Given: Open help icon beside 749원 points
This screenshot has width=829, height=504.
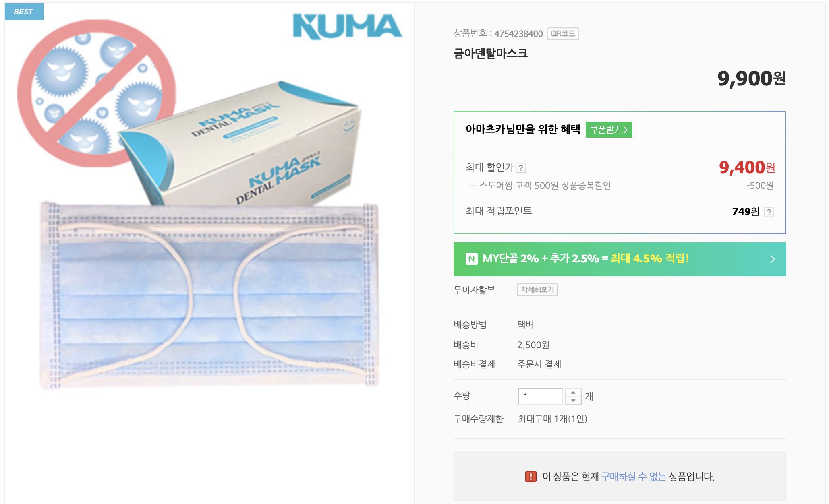Looking at the screenshot, I should [769, 212].
